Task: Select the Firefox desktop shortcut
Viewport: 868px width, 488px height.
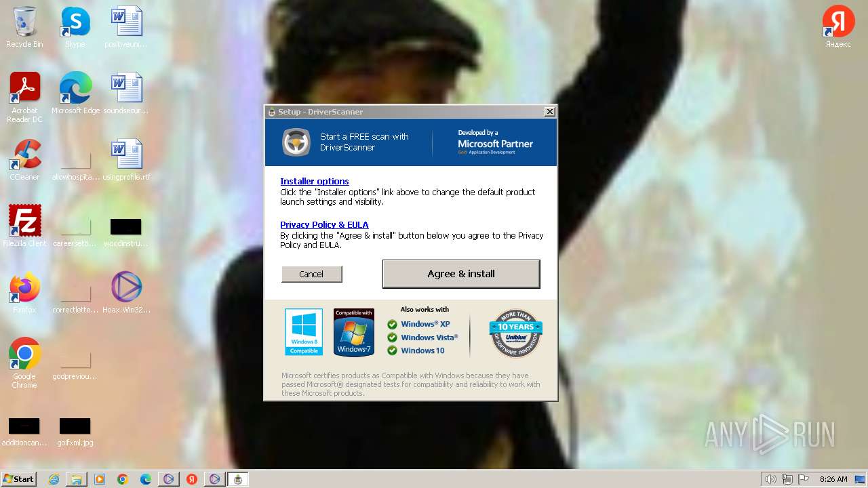Action: [x=25, y=293]
